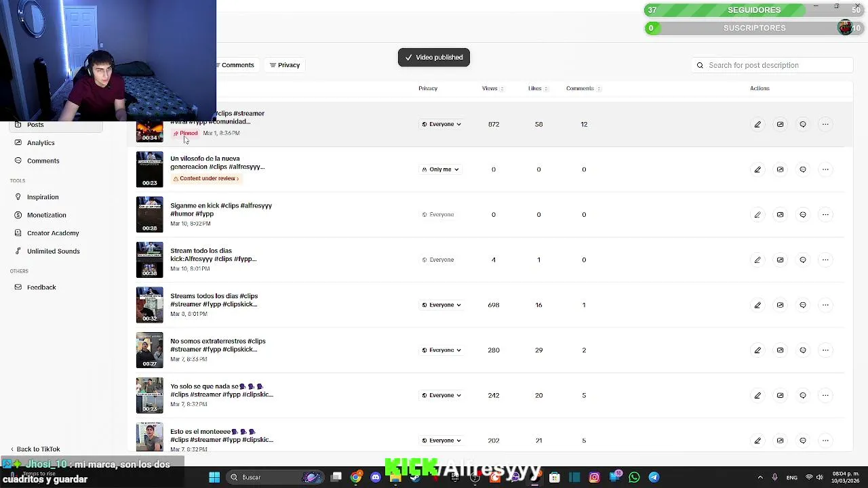View comments on the 872-views post

(803, 125)
